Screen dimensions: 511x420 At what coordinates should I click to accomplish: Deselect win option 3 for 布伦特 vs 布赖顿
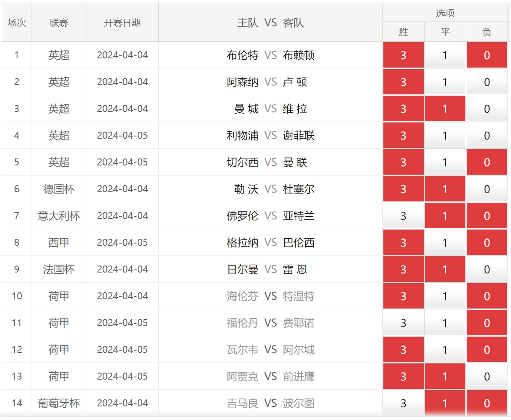pos(404,55)
